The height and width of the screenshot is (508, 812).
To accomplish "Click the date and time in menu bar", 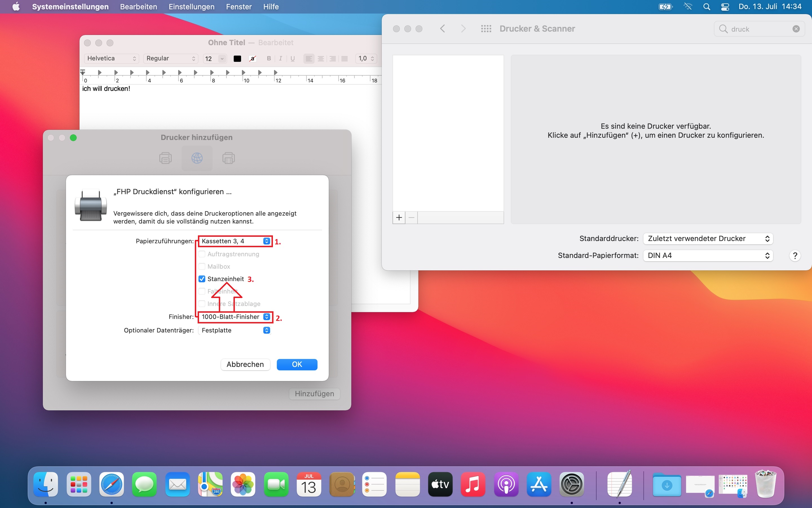I will click(x=770, y=7).
